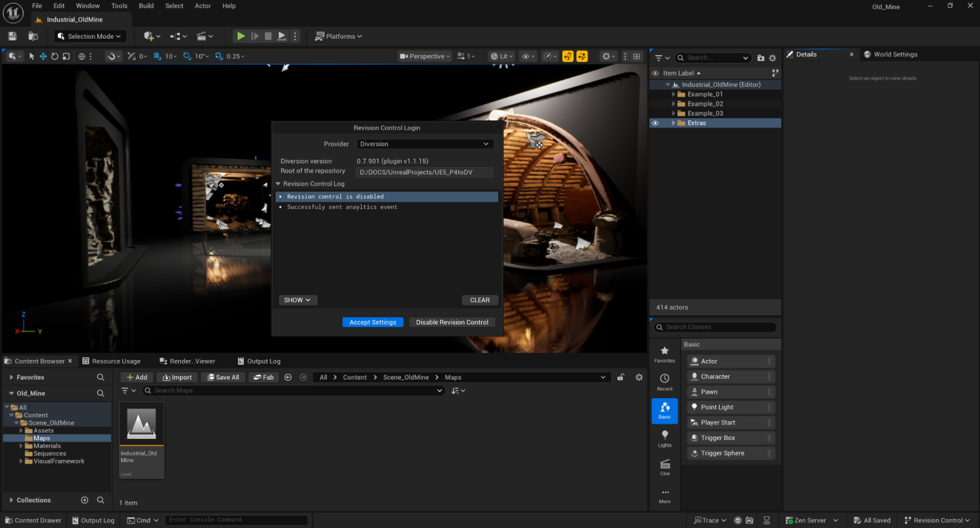Open Favorites category in Place Actors panel
Viewport: 980px width, 528px height.
coord(664,354)
